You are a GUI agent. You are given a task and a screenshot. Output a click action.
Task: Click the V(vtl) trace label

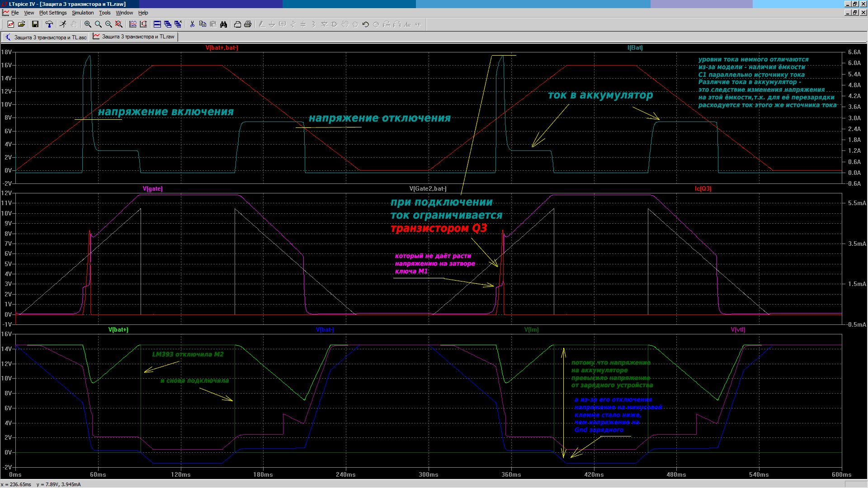[x=738, y=329]
